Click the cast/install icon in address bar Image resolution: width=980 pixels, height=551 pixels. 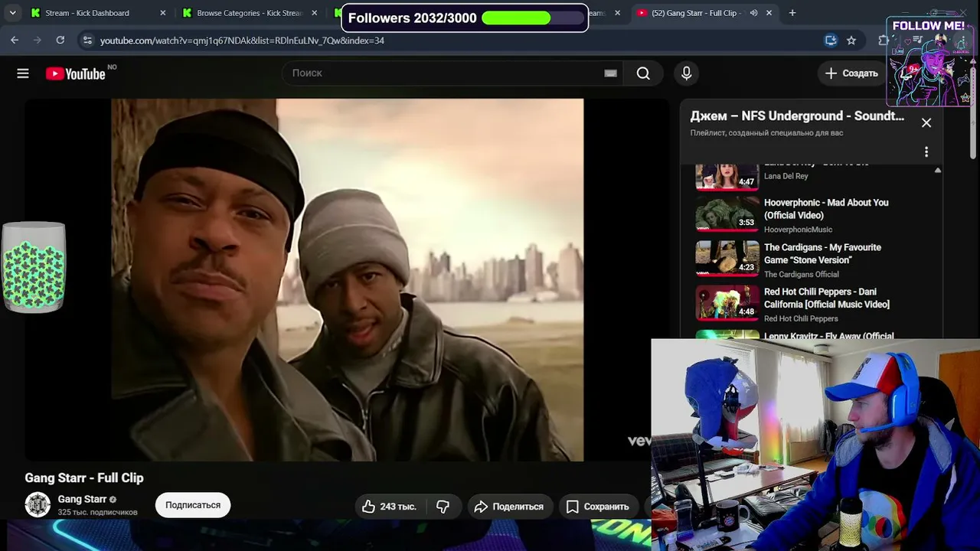point(831,41)
